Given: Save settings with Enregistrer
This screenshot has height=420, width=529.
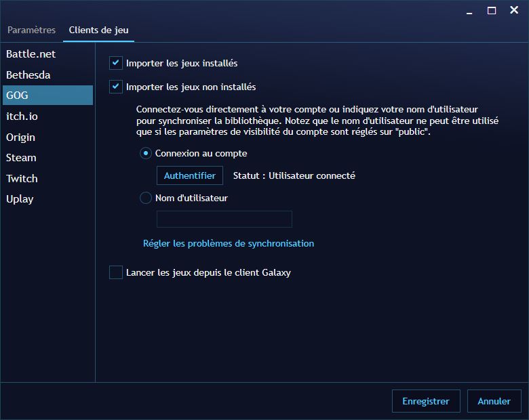Looking at the screenshot, I should tap(426, 401).
